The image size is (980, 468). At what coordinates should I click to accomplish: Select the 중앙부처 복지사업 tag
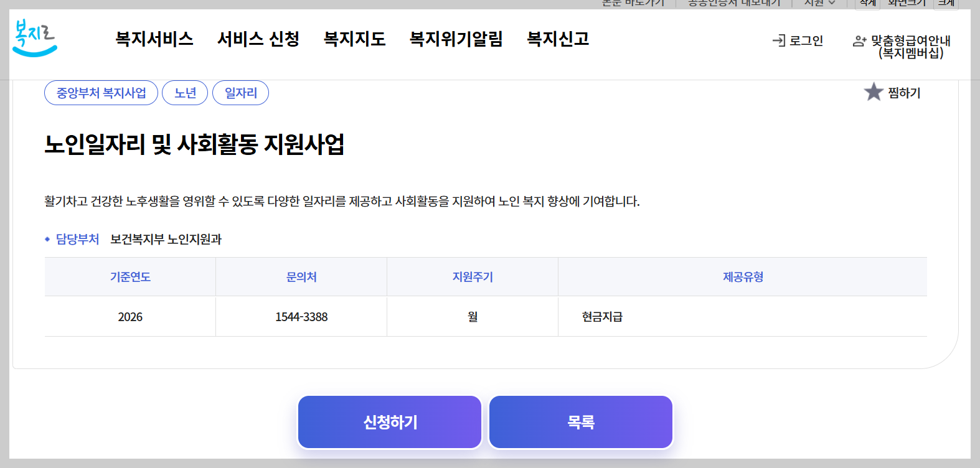tap(101, 93)
